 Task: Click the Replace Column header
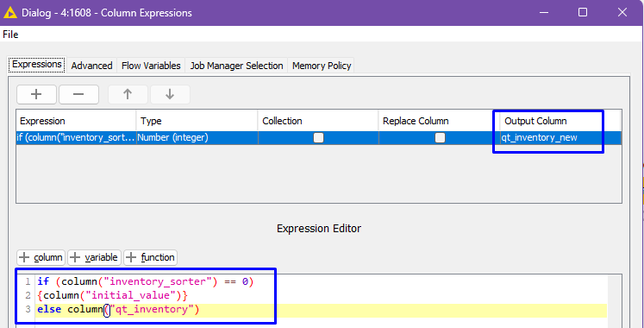[440, 121]
